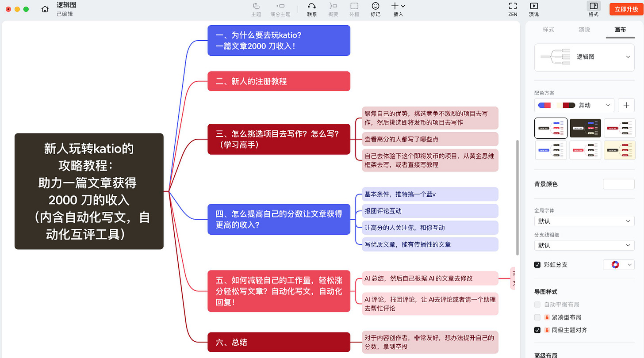644x358 pixels.
Task: Switch to the pitch (演说) tab
Action: (584, 30)
